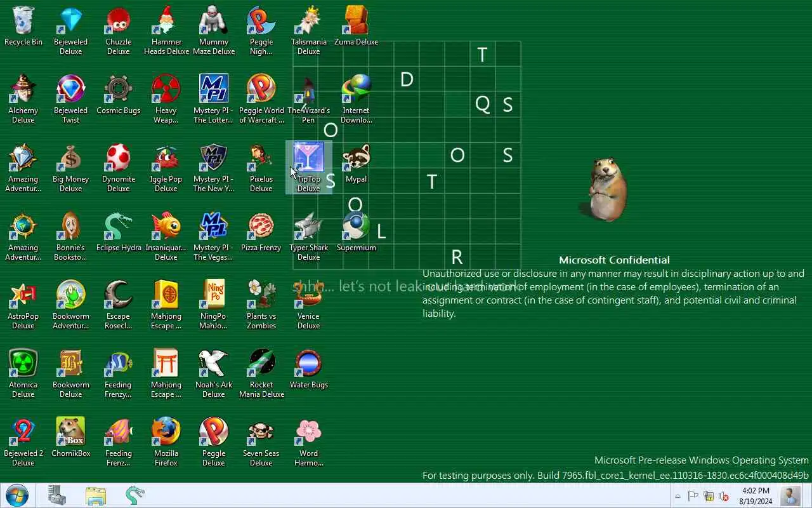Select the Atomica Deluxe icon
The height and width of the screenshot is (508, 812).
point(23,373)
